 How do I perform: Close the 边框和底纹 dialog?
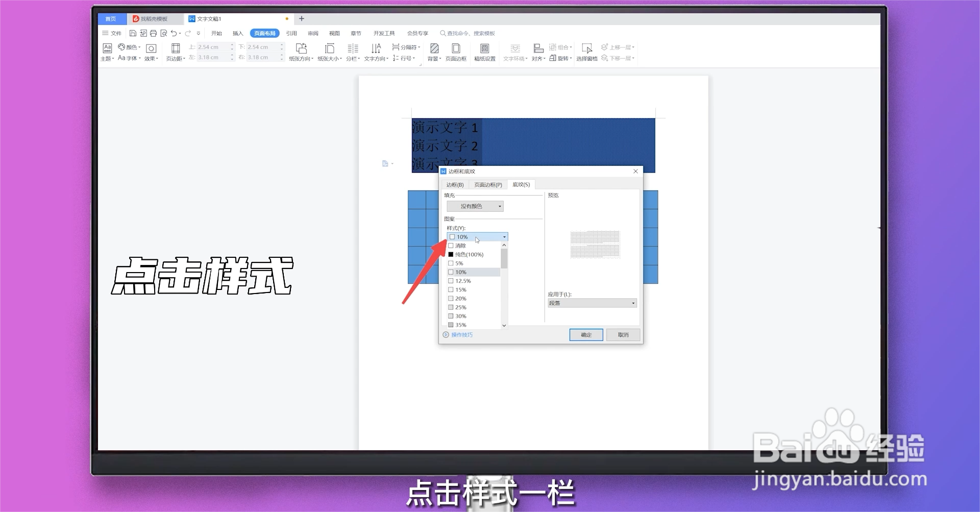[x=635, y=172]
